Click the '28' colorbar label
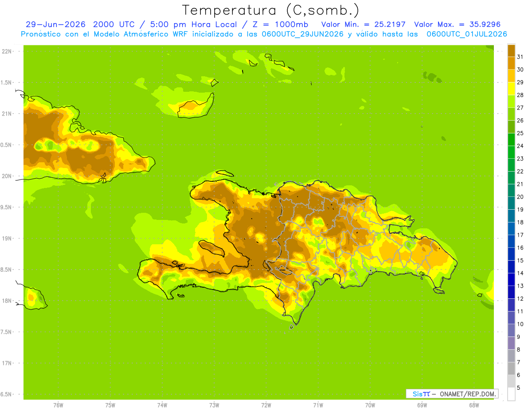 click(x=520, y=95)
